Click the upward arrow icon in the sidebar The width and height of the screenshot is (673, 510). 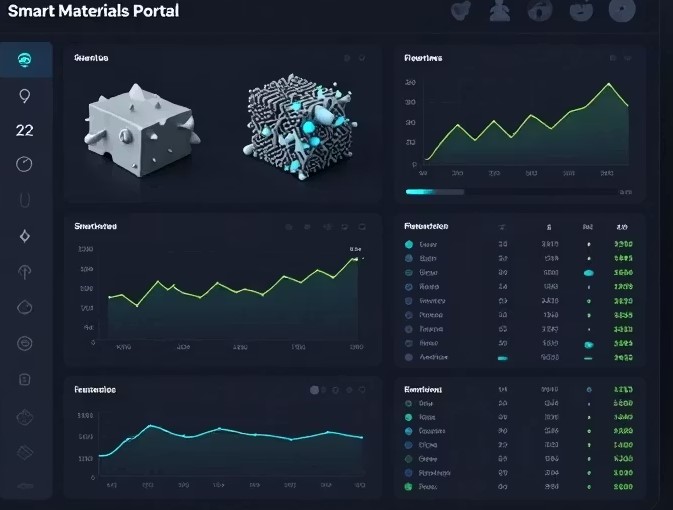25,271
